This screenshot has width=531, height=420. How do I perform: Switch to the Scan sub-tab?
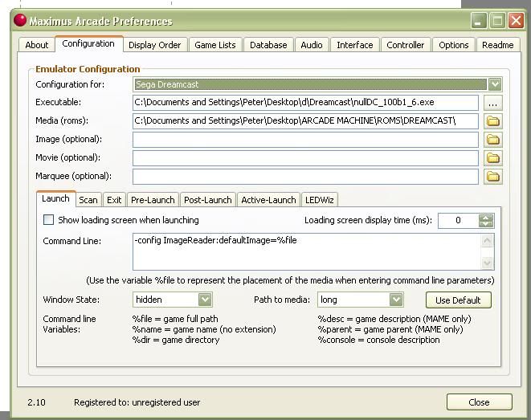tap(88, 200)
